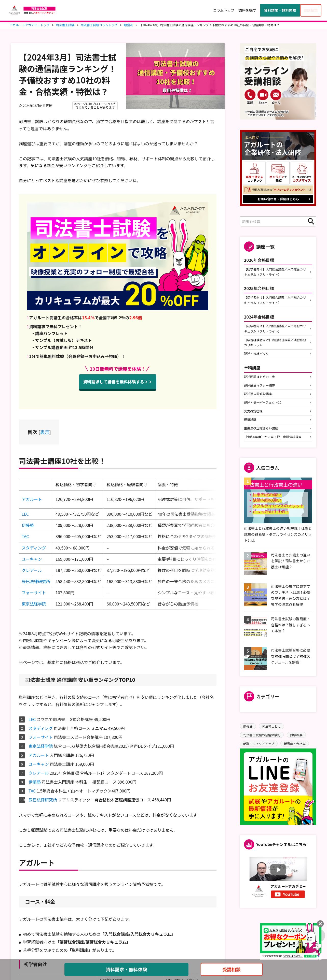Click 東京法経学院 link in comparison table
The width and height of the screenshot is (327, 980).
pos(34,604)
